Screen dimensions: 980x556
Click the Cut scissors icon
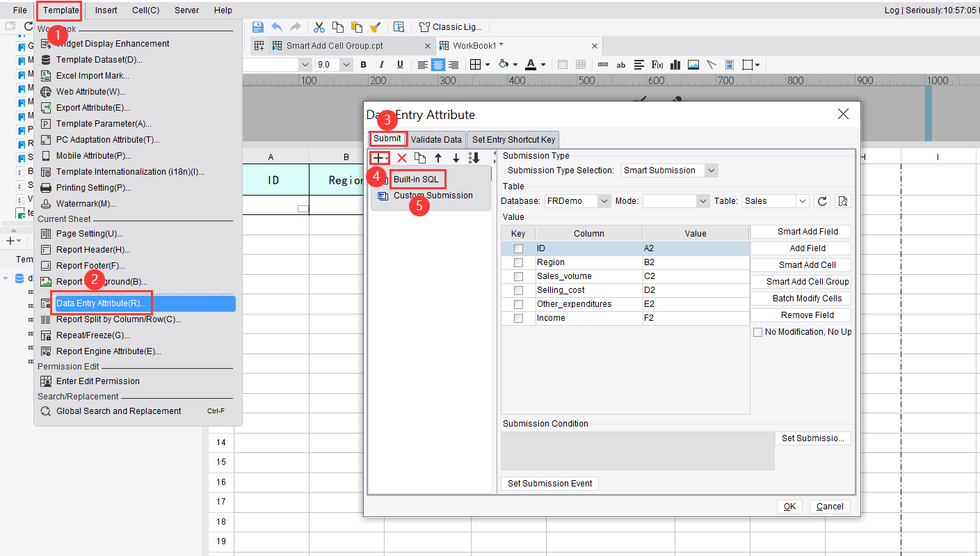coord(319,26)
